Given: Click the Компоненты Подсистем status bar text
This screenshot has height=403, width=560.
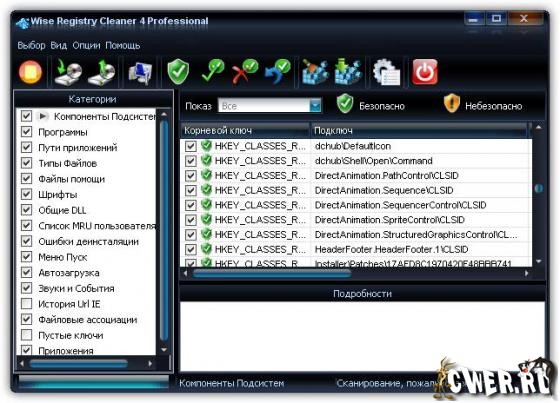Looking at the screenshot, I should 231,383.
